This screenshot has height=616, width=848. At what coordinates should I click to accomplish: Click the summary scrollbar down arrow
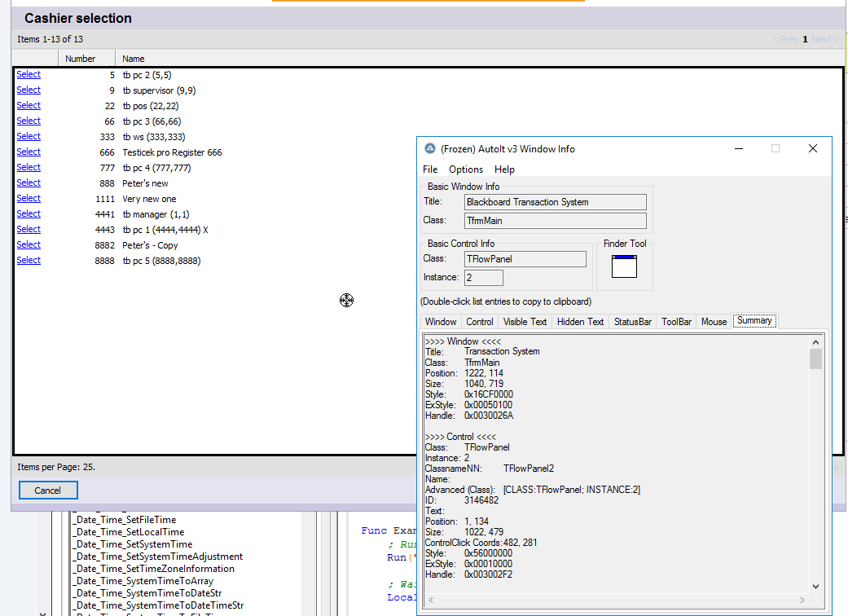click(x=815, y=586)
